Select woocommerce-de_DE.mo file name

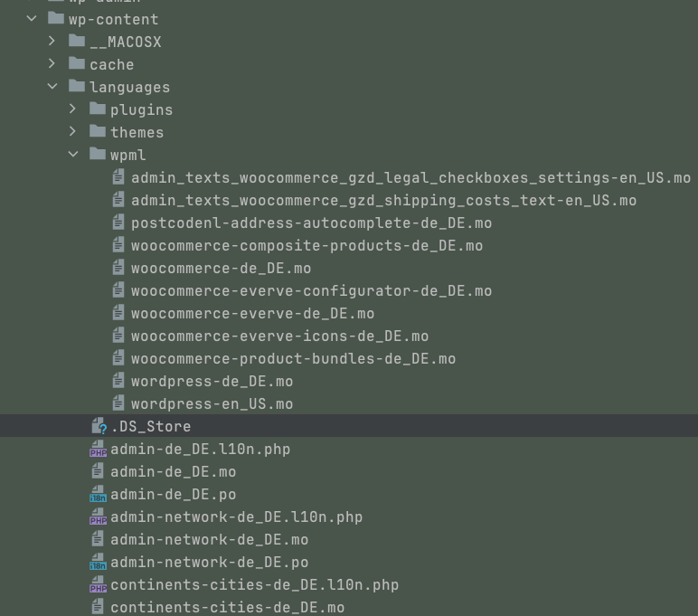(222, 269)
